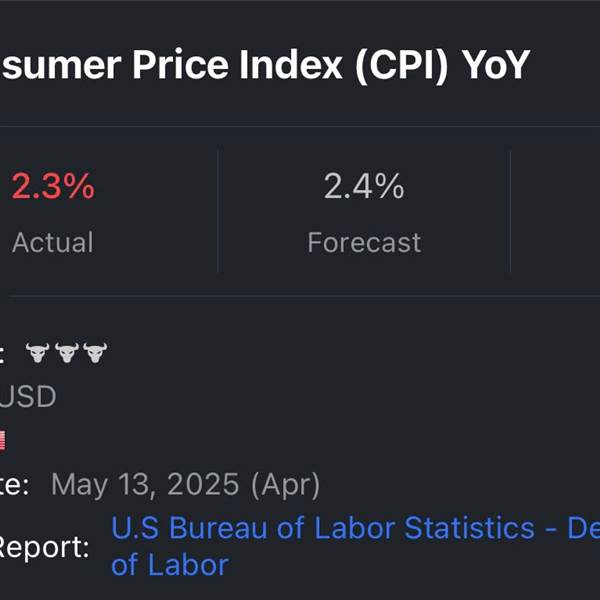Click the Forecast label
This screenshot has height=600, width=600.
pyautogui.click(x=364, y=242)
